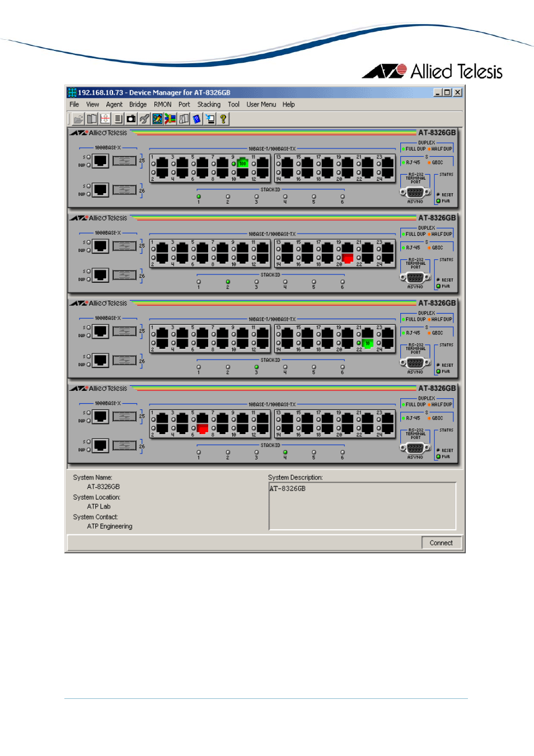Screen dimensions: 534x756
Task: Click the grey folded-map toolbar icon
Action: coord(184,119)
